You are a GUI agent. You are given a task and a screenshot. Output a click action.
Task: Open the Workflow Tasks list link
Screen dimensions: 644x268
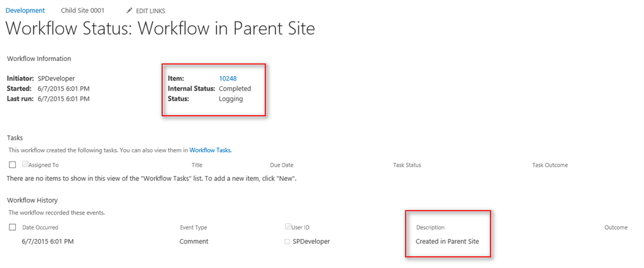[211, 150]
